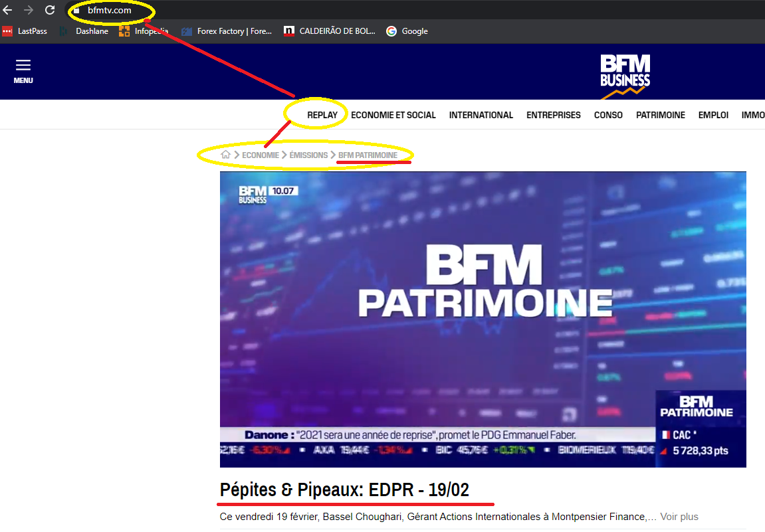
Task: Open the LastPass bookmark
Action: (25, 31)
